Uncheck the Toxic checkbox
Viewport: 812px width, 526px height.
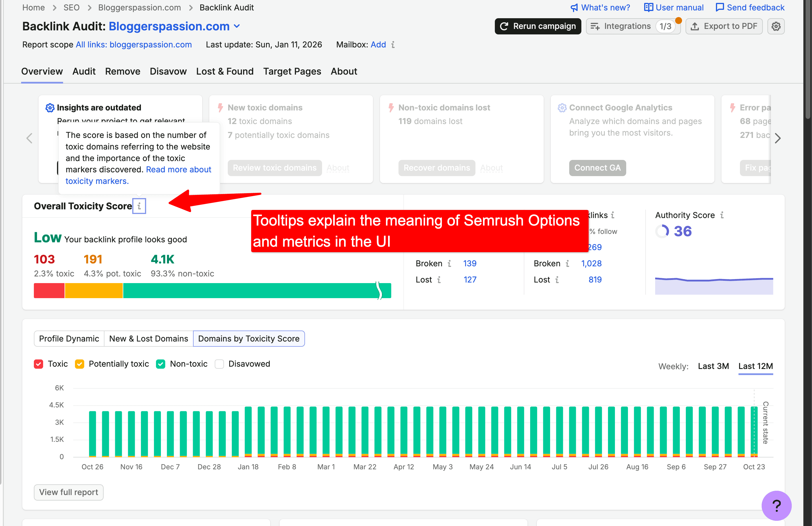tap(38, 364)
